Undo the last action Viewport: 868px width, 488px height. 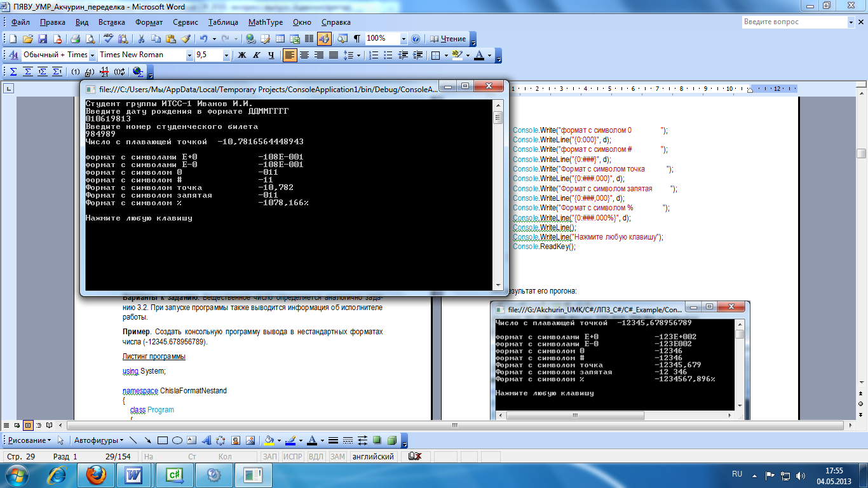tap(203, 39)
